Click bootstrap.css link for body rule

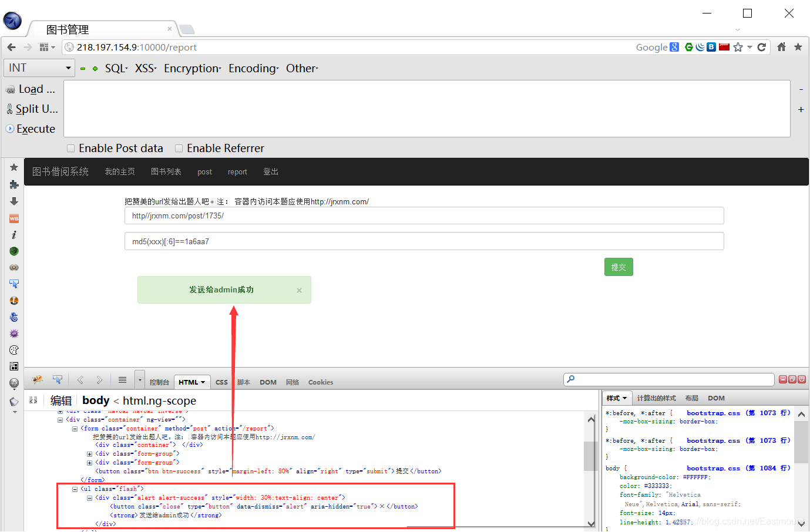[738, 468]
